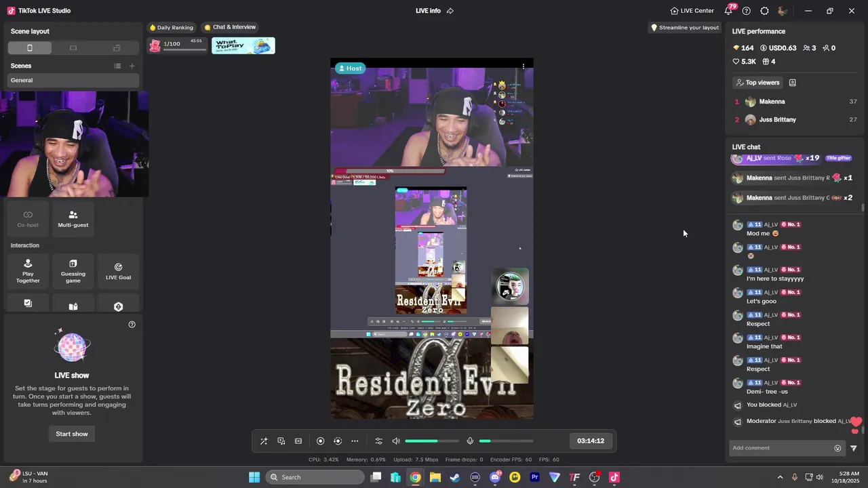The height and width of the screenshot is (488, 868).
Task: Start recording with the record circle button
Action: coord(321,441)
